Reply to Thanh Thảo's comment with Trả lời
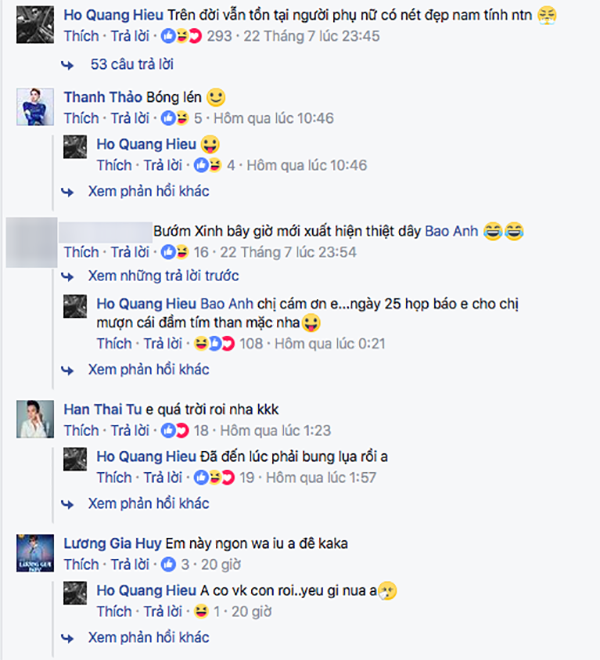This screenshot has height=660, width=600. coord(130,118)
